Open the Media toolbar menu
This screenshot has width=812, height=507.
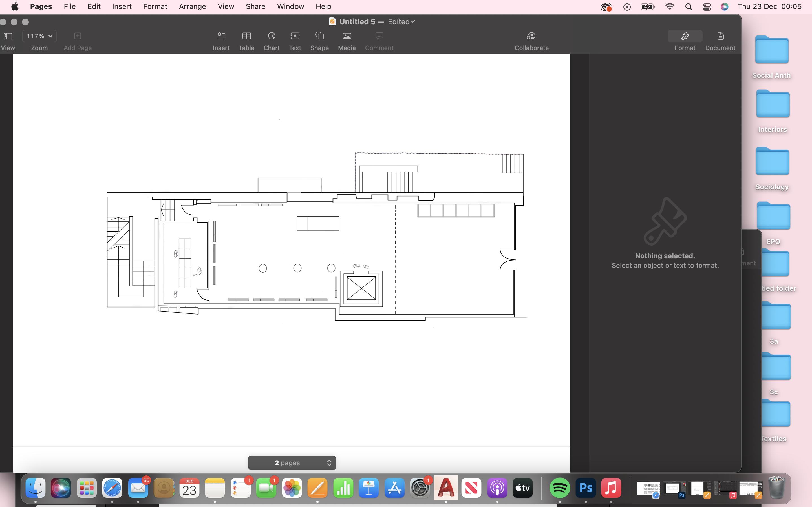click(347, 36)
